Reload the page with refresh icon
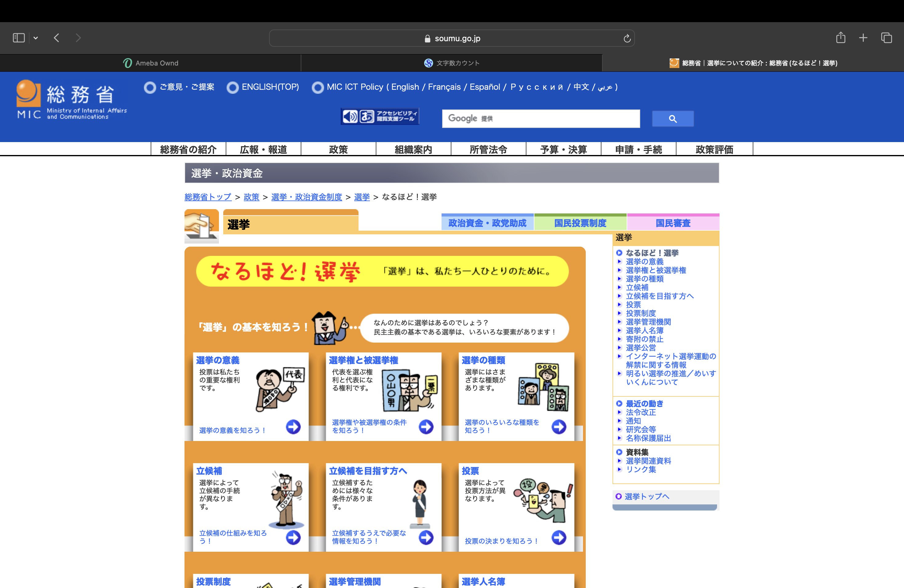The width and height of the screenshot is (904, 588). pyautogui.click(x=627, y=38)
